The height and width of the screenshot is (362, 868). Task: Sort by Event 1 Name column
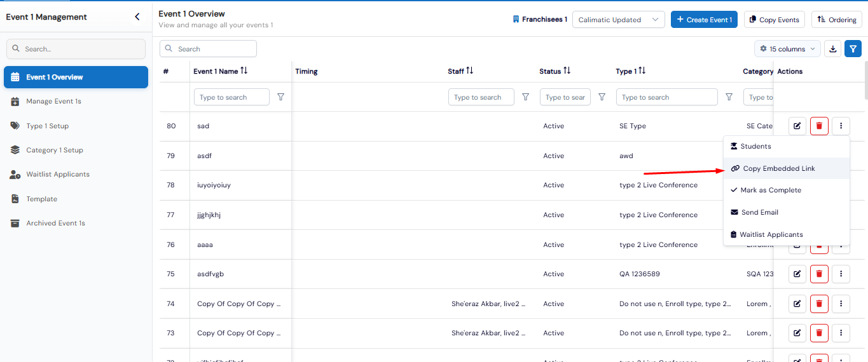click(244, 71)
